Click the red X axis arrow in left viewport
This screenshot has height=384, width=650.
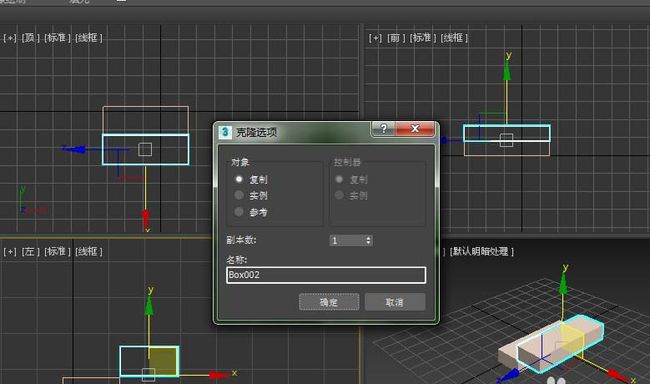click(218, 375)
